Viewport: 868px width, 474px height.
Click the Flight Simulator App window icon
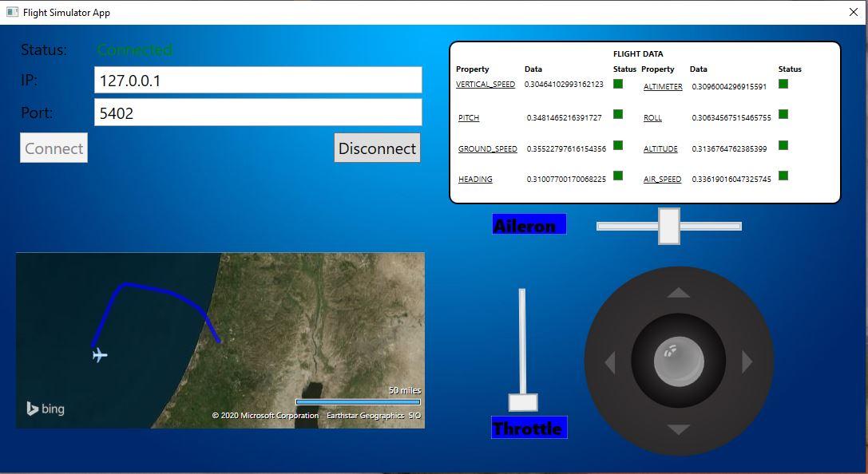[12, 12]
